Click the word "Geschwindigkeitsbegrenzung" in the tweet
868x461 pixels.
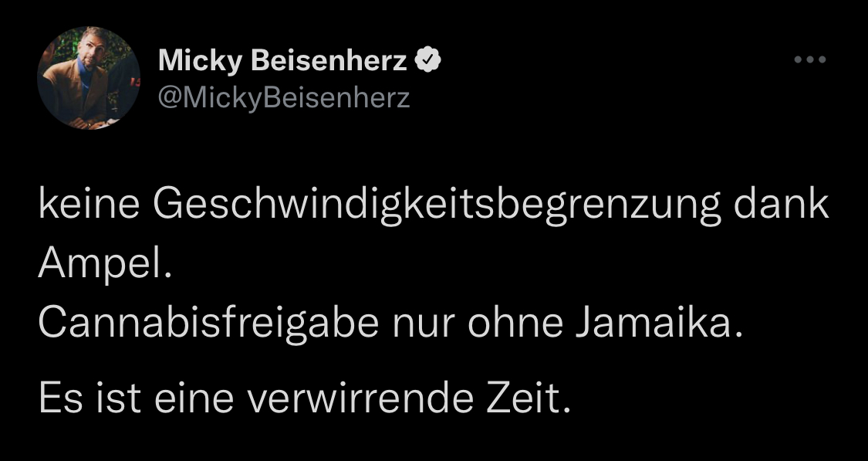[435, 206]
